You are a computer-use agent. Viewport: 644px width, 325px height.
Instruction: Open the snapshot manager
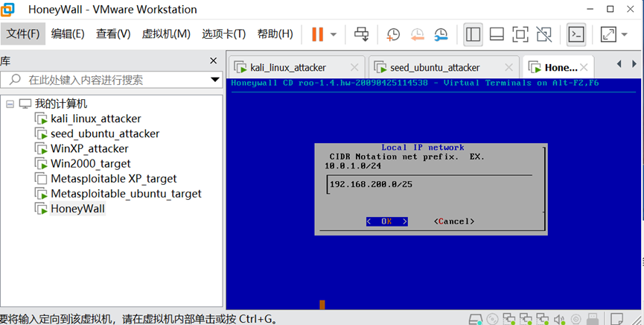pos(441,34)
